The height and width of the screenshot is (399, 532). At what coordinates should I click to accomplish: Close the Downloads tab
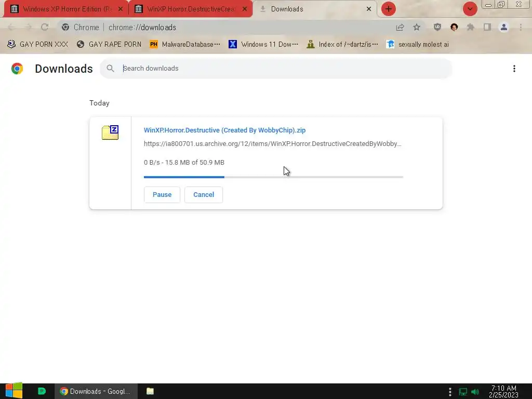coord(369,9)
